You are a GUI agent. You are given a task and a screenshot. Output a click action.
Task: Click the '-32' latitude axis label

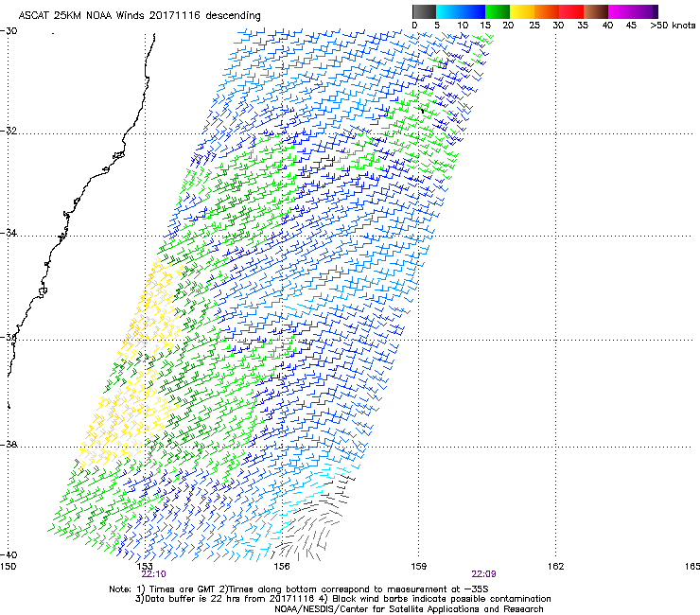(x=9, y=131)
